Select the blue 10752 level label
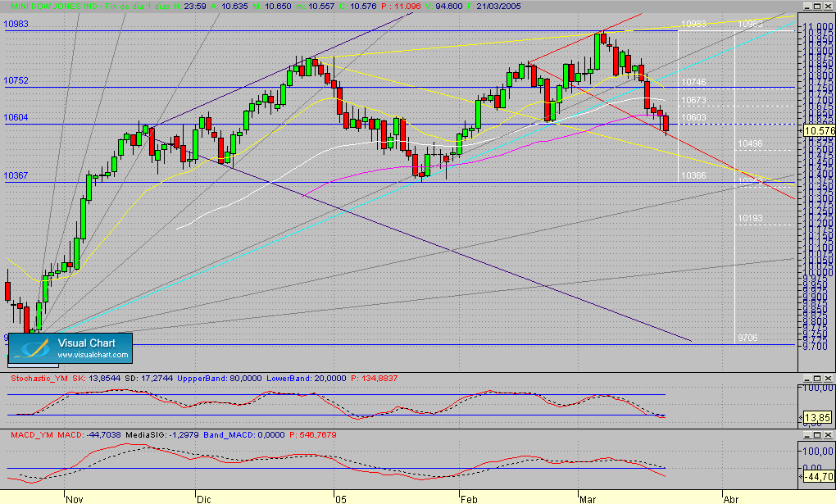836x504 pixels. coord(16,80)
